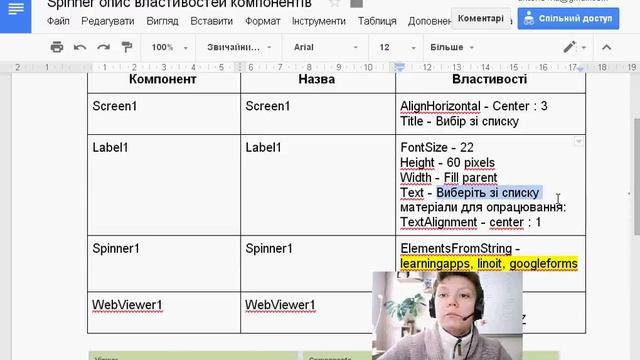Click Screen1 in the Компонент column
The height and width of the screenshot is (360, 640).
point(115,106)
